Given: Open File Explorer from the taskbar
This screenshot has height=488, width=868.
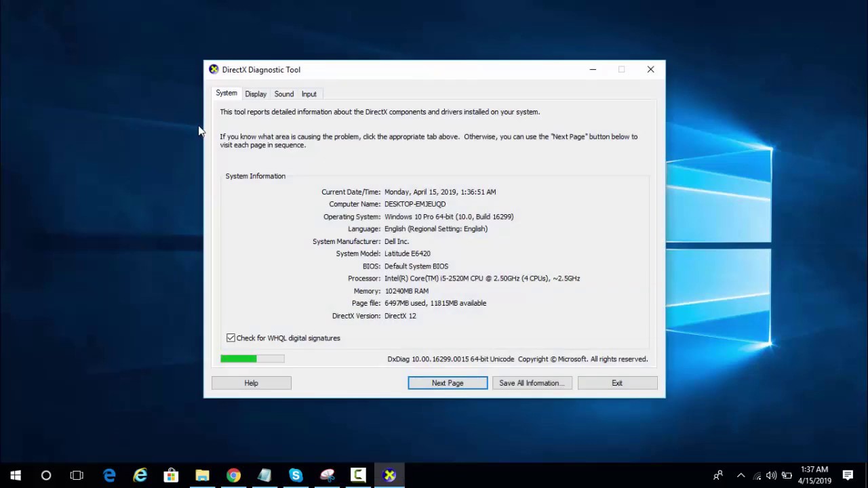Looking at the screenshot, I should 202,476.
